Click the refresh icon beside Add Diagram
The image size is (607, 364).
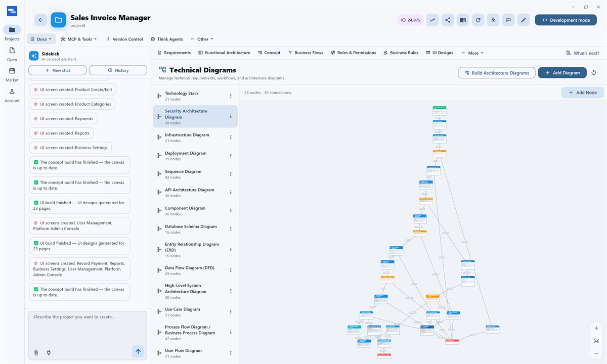point(594,73)
